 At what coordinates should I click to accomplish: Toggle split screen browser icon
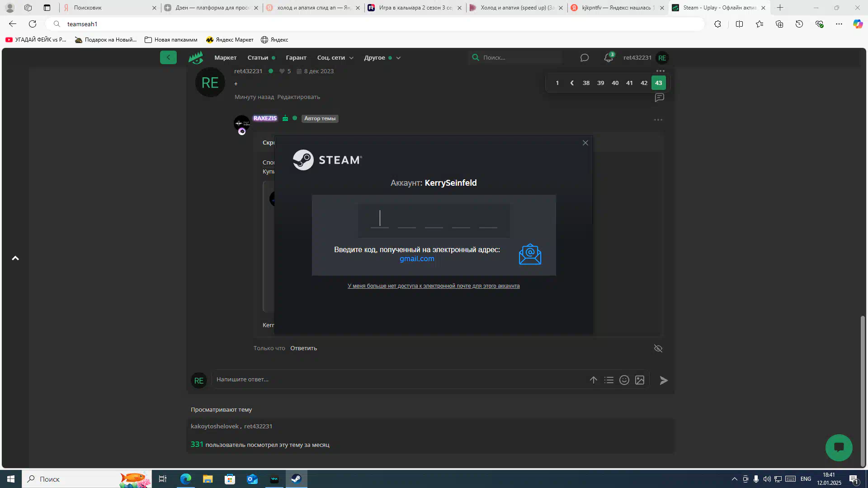[x=740, y=24]
